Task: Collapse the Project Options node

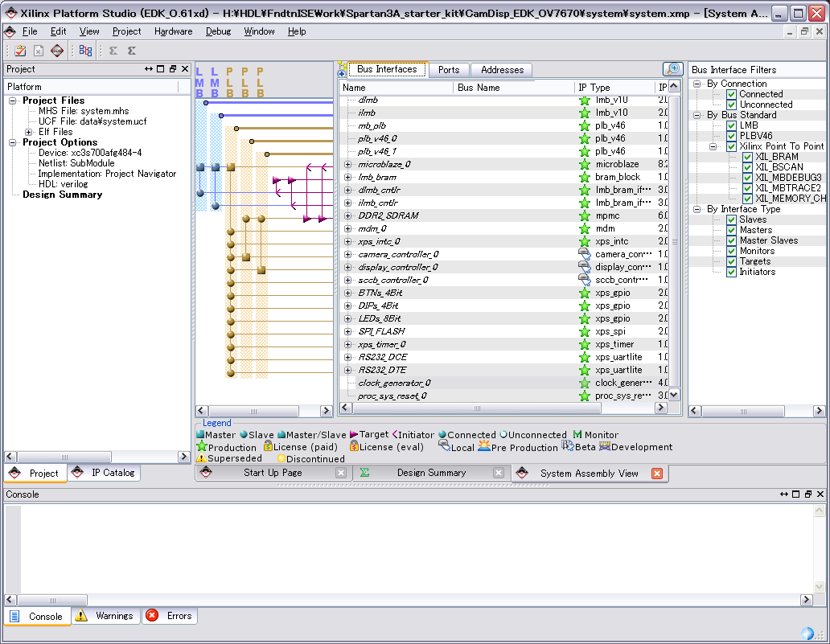Action: click(13, 142)
